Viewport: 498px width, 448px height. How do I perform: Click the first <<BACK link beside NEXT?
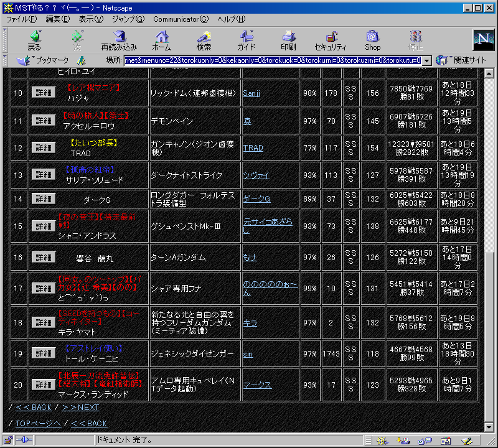[x=34, y=408]
